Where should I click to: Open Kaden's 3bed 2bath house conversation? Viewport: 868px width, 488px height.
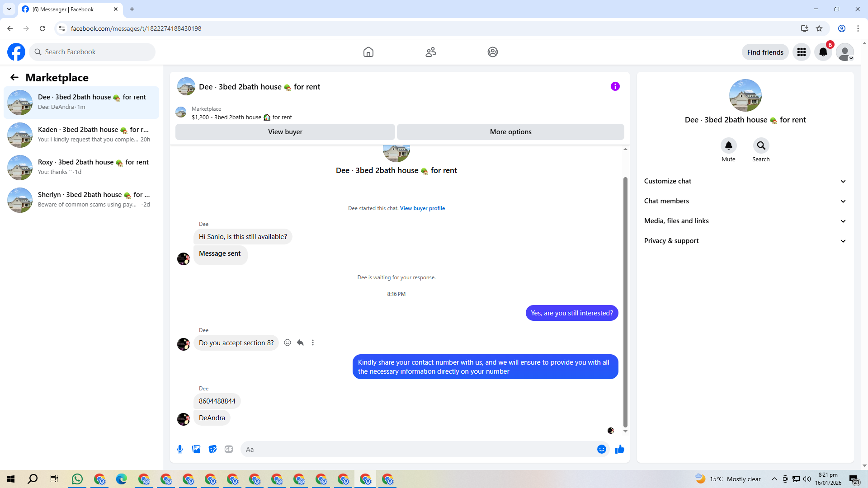click(x=81, y=135)
